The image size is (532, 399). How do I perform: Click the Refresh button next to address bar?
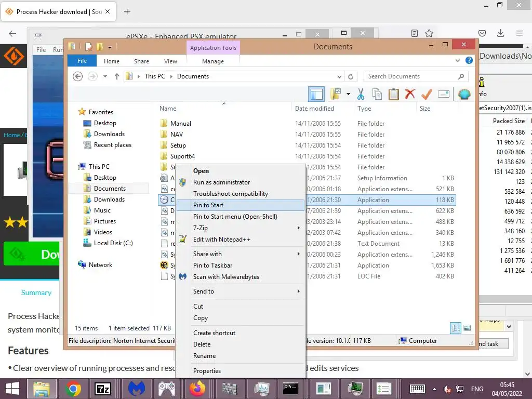pyautogui.click(x=351, y=76)
